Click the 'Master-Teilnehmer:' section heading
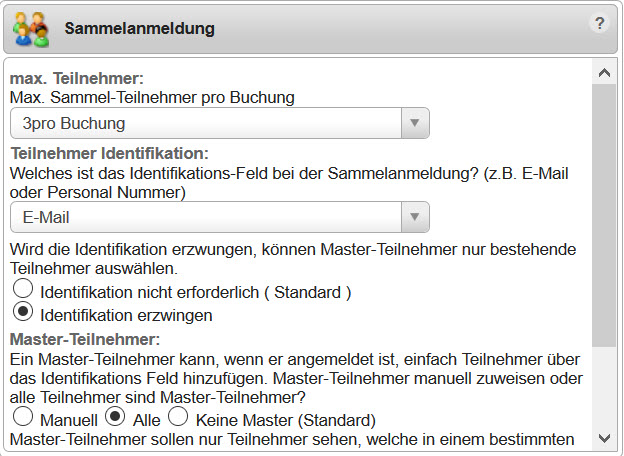The height and width of the screenshot is (456, 624). coord(84,338)
